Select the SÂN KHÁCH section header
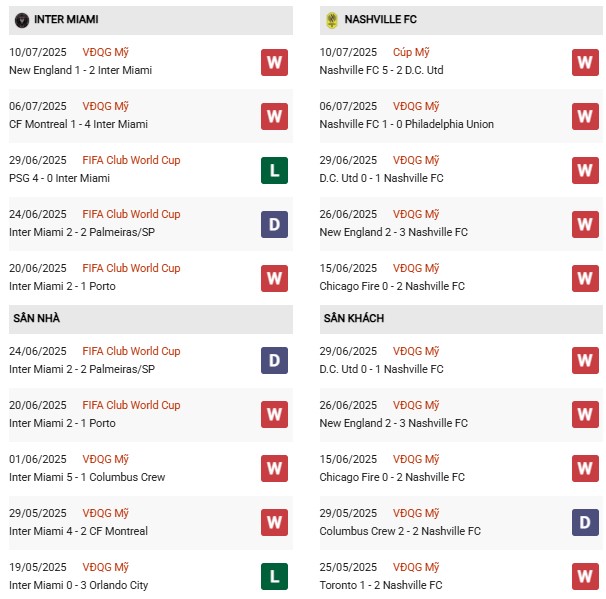This screenshot has height=599, width=606. pos(353,318)
